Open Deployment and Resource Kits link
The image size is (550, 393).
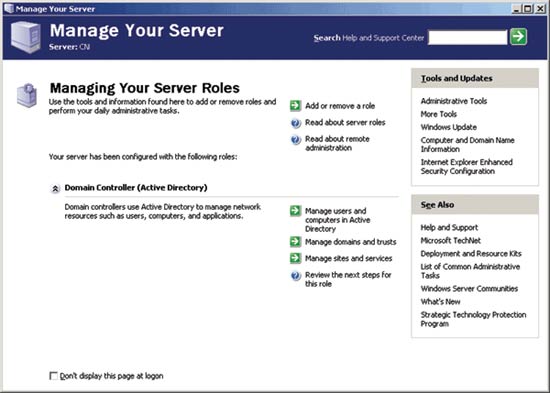(x=471, y=253)
